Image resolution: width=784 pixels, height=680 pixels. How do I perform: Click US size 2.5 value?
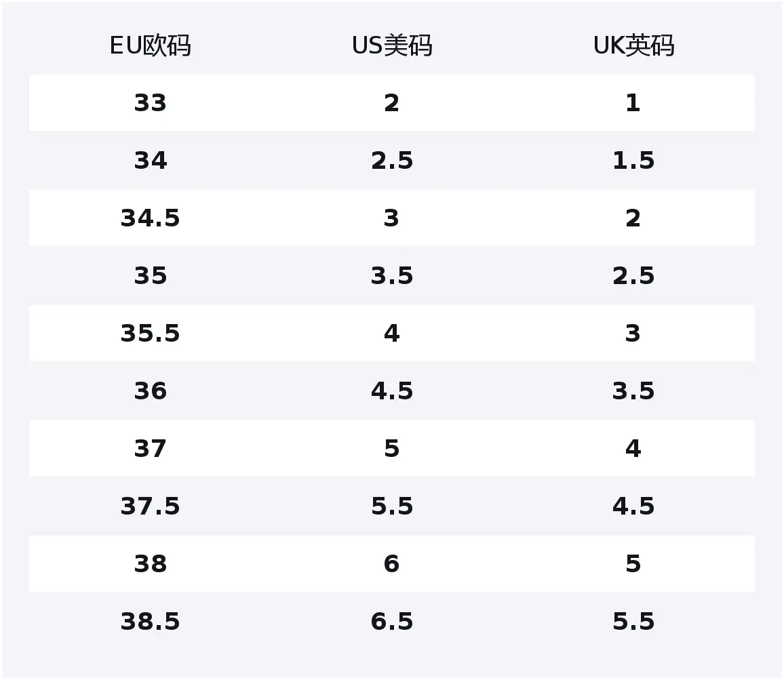392,161
